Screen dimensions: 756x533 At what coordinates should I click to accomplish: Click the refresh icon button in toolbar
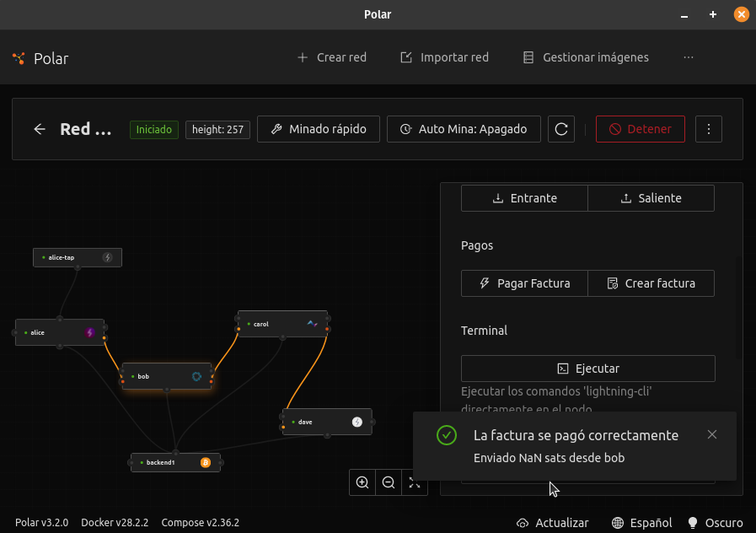pyautogui.click(x=561, y=129)
